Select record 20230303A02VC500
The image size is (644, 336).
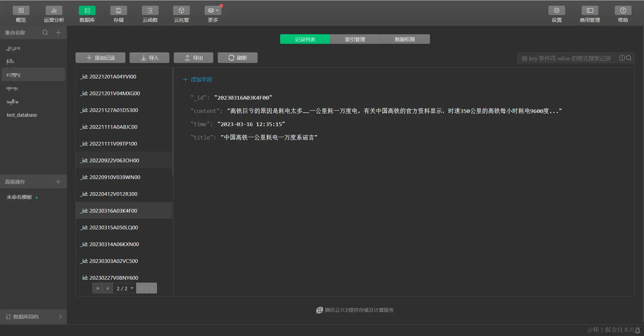pos(124,261)
